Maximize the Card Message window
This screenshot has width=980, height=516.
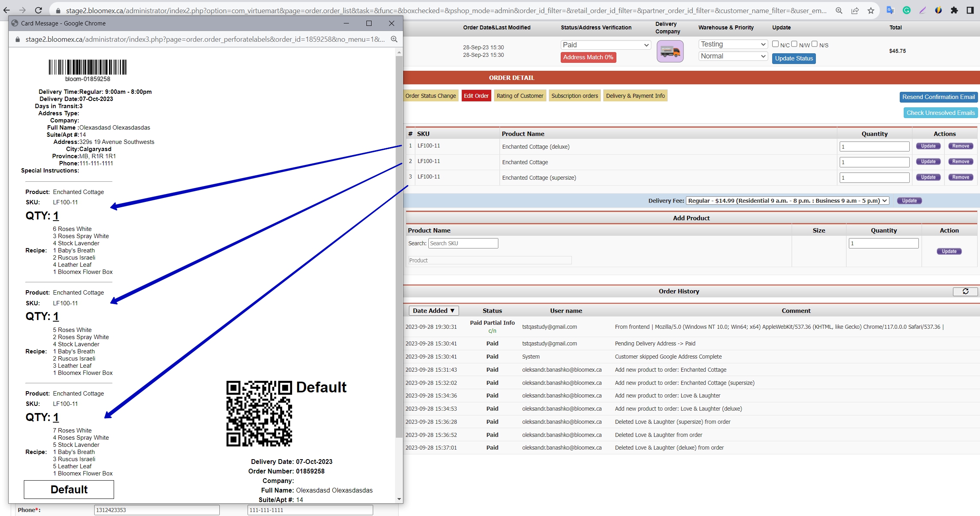[x=369, y=23]
